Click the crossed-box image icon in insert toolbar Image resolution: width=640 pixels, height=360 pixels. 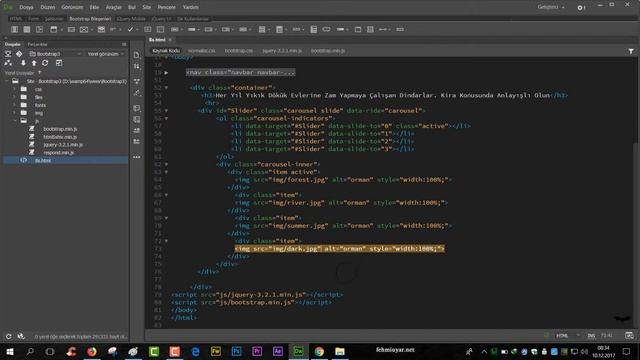[x=84, y=29]
